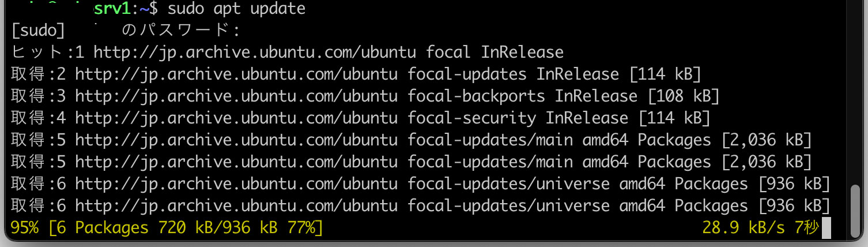Click the [108 kB] size value
The image size is (868, 247).
coord(684,96)
